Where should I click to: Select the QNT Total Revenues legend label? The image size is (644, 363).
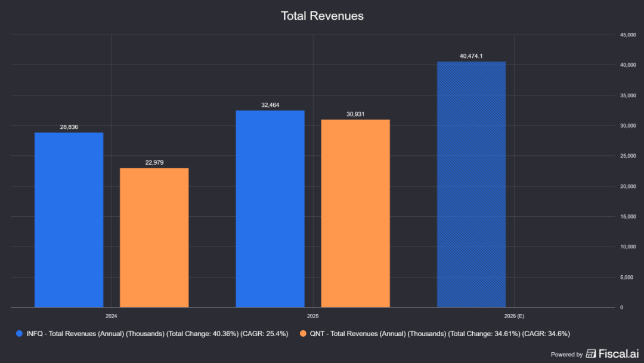coord(440,334)
